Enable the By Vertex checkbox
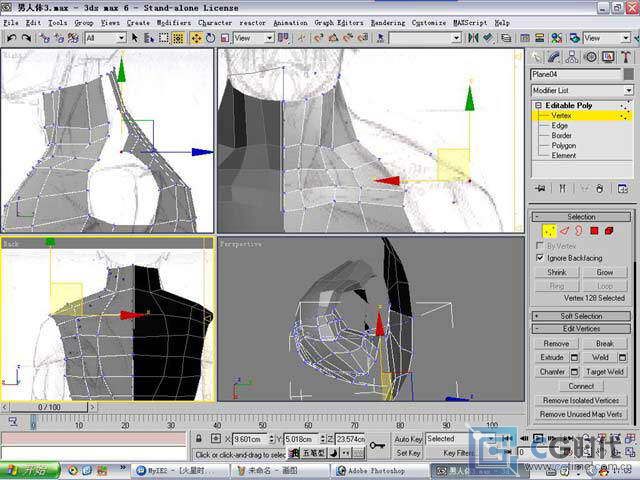The image size is (640, 480). pyautogui.click(x=540, y=246)
